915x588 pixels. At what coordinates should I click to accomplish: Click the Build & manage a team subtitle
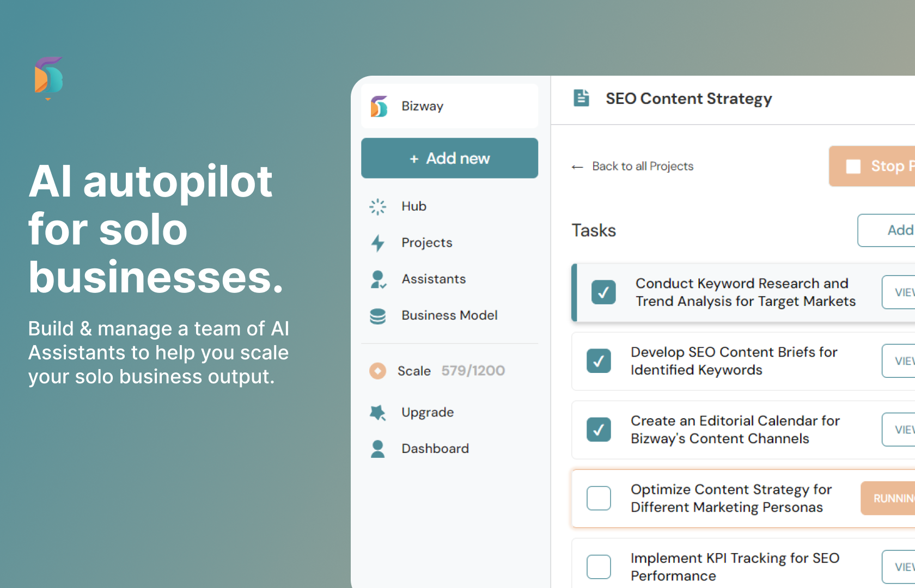pyautogui.click(x=158, y=353)
